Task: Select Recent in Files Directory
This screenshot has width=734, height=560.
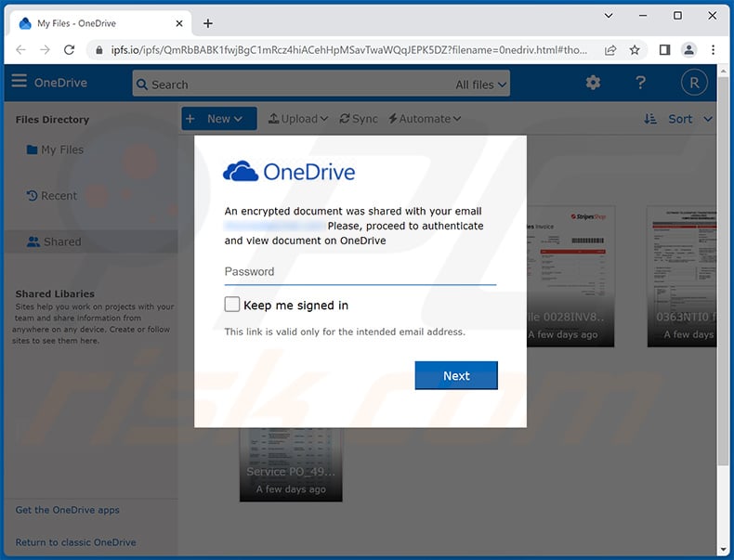Action: click(x=51, y=196)
